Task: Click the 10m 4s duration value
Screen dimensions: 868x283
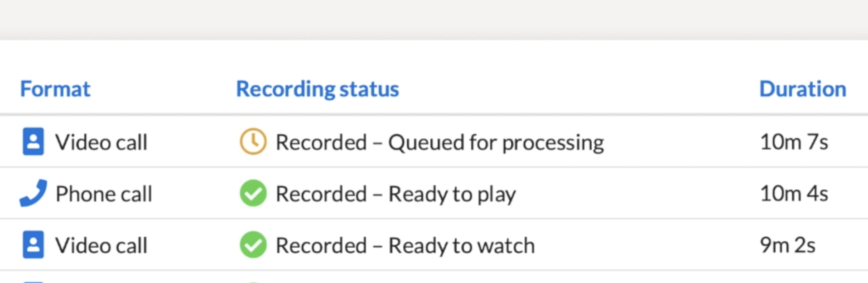Action: (x=794, y=194)
